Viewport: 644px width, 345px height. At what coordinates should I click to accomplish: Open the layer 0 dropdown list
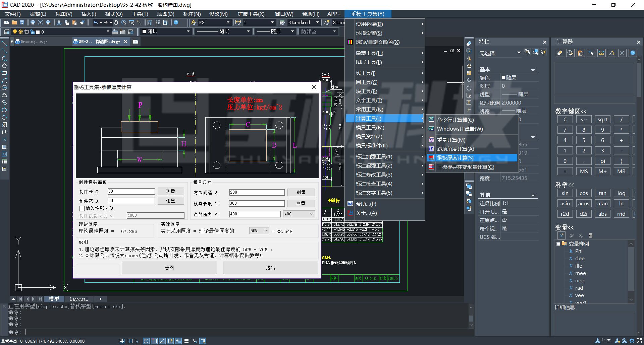tap(108, 31)
